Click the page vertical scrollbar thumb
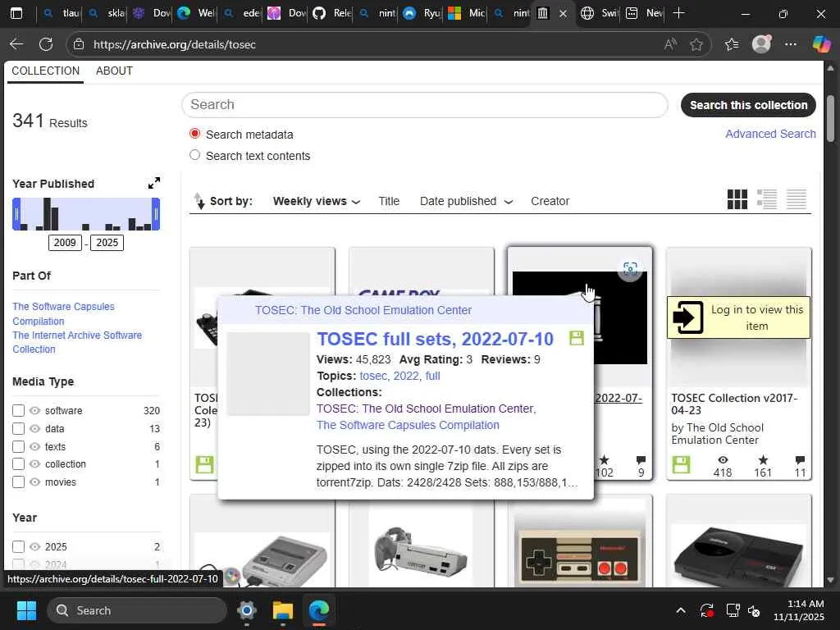This screenshot has height=630, width=840. pyautogui.click(x=830, y=118)
